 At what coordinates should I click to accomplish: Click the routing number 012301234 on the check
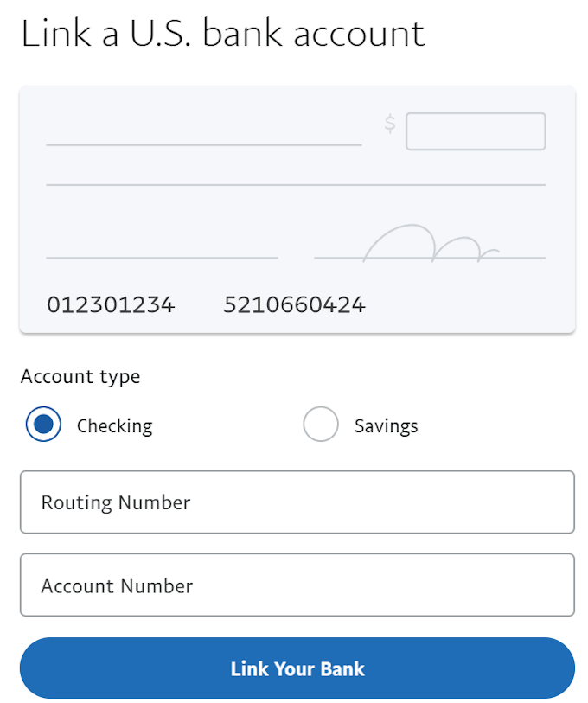click(110, 304)
